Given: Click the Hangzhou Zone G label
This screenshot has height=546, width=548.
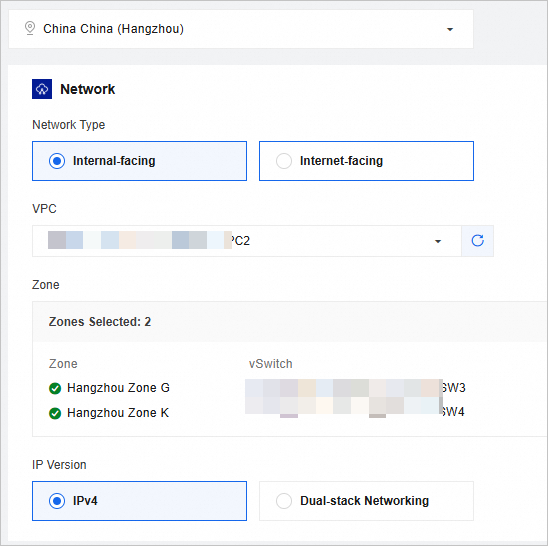Looking at the screenshot, I should pyautogui.click(x=118, y=388).
